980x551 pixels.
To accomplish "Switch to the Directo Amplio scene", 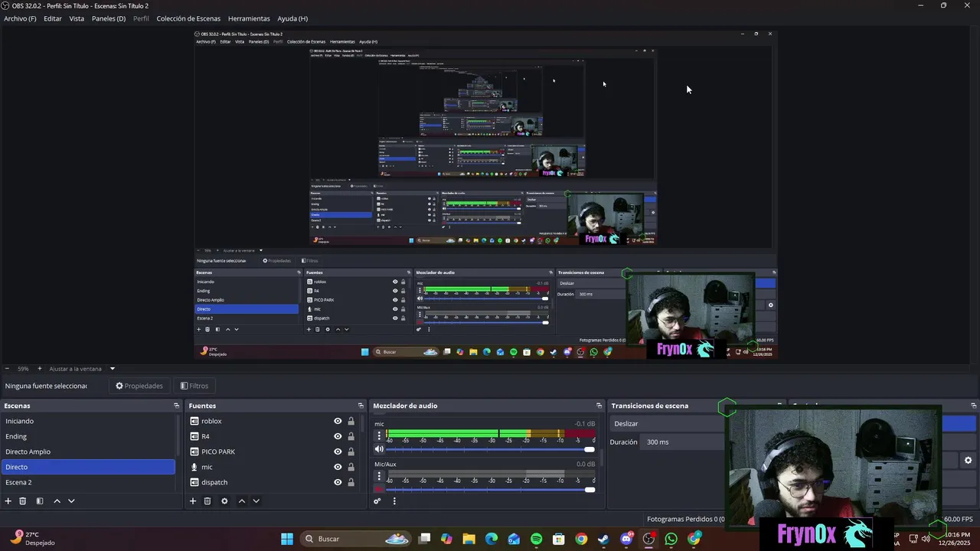I will tap(88, 452).
